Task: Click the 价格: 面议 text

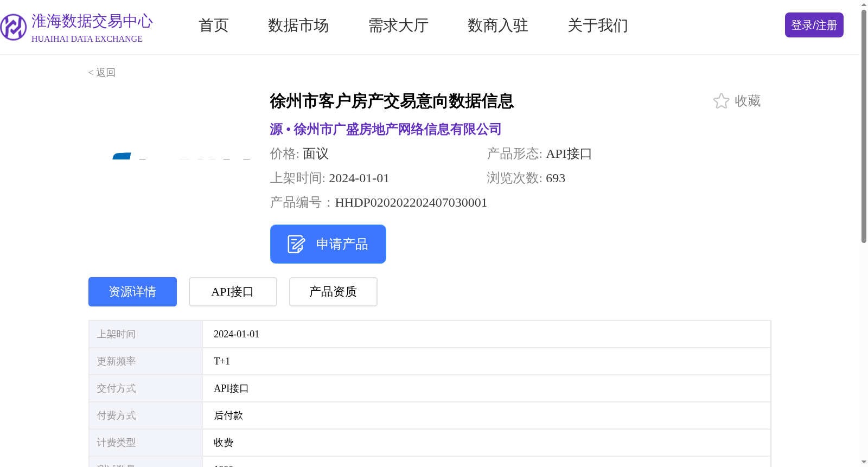Action: pos(299,153)
